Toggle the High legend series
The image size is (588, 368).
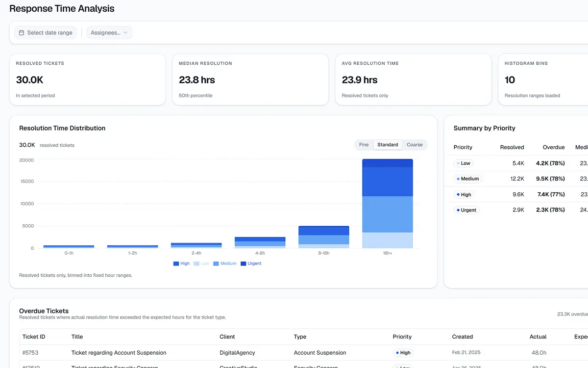click(181, 263)
